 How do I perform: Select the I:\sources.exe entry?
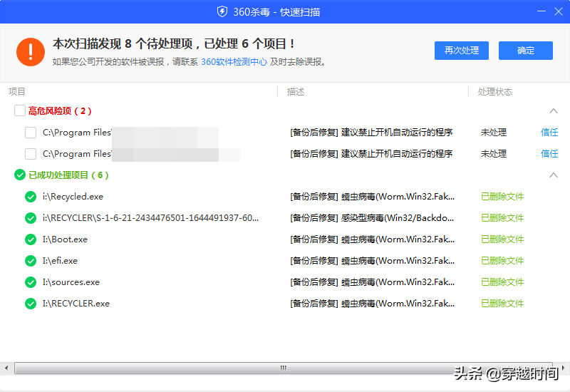(x=71, y=282)
